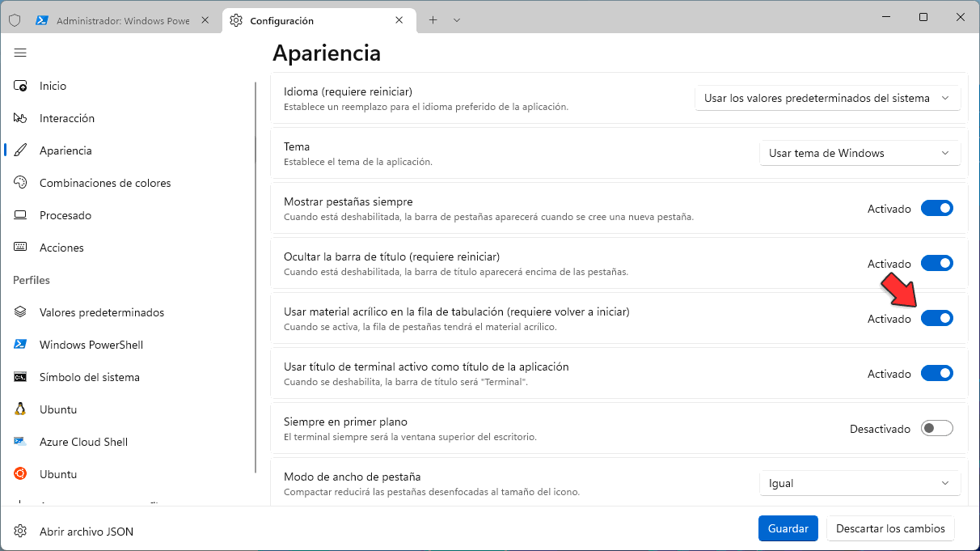The image size is (980, 551).
Task: Toggle off acrylic material in tab row
Action: [937, 319]
